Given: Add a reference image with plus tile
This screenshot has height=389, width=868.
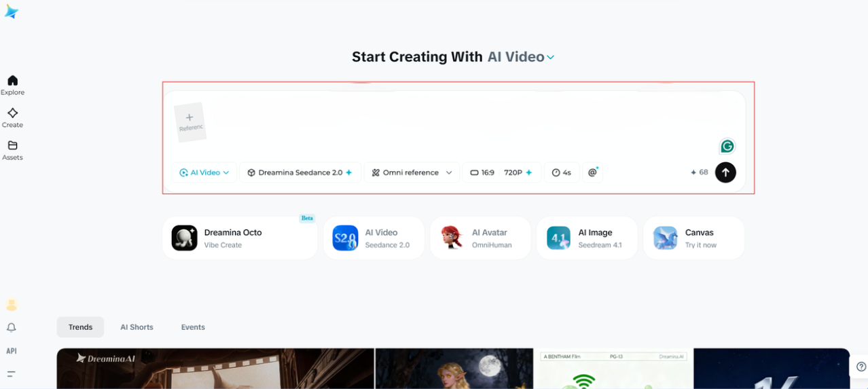Looking at the screenshot, I should click(x=190, y=122).
